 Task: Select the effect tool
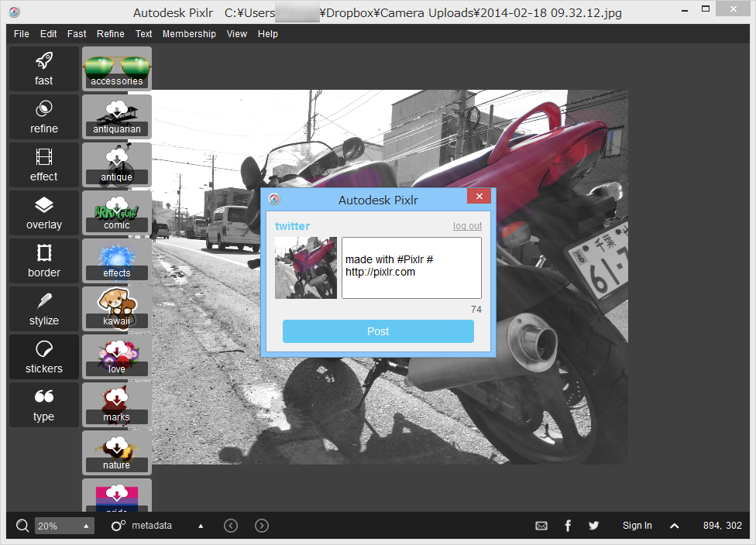click(x=44, y=165)
